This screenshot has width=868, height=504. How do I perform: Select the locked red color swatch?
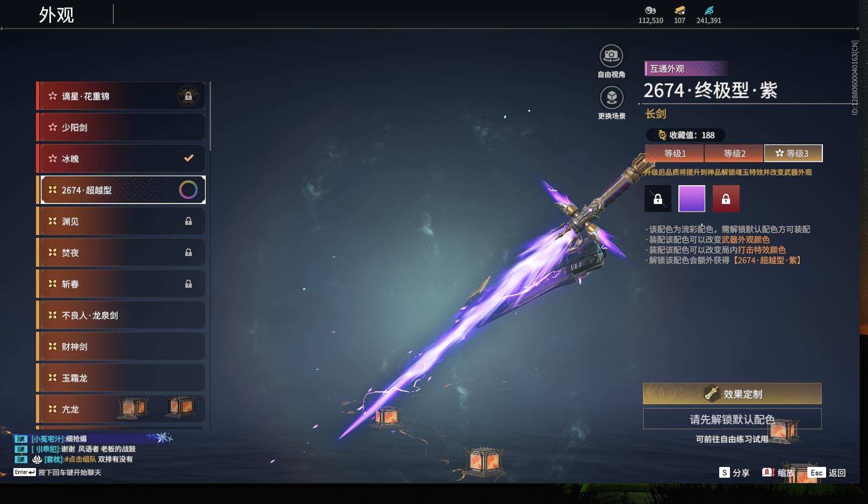point(726,199)
